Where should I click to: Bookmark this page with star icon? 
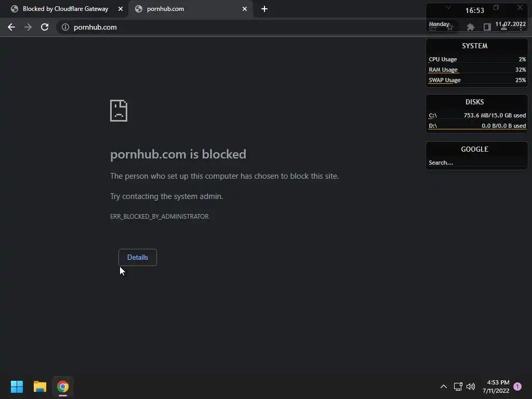450,27
